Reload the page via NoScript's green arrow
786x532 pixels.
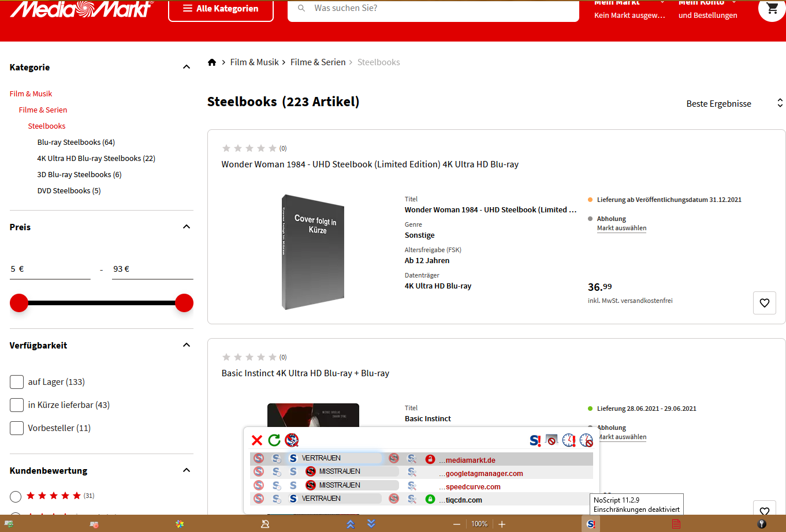(x=274, y=440)
